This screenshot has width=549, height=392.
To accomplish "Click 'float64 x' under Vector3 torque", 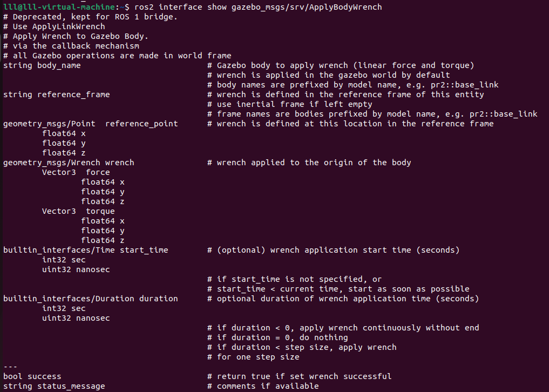I will point(103,221).
